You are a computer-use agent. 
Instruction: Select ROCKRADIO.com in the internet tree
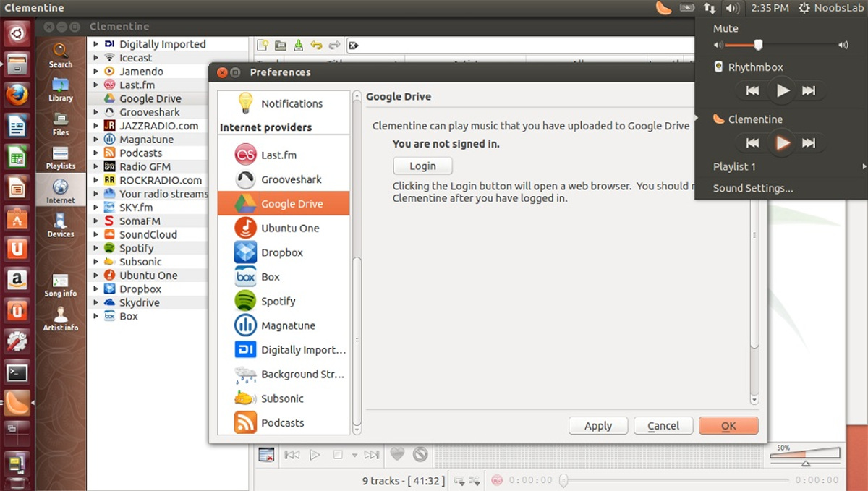160,180
